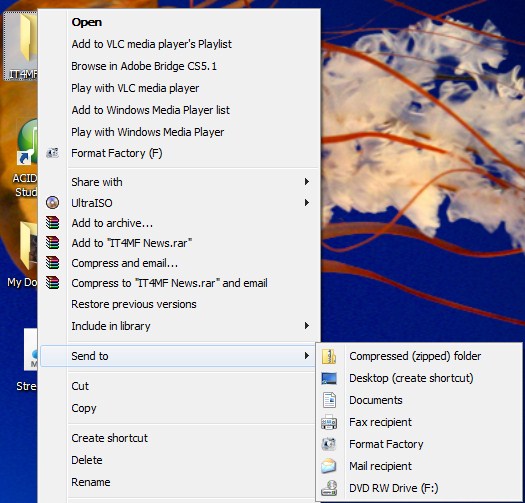Choose Restore previous versions
The image size is (525, 503).
(179, 304)
